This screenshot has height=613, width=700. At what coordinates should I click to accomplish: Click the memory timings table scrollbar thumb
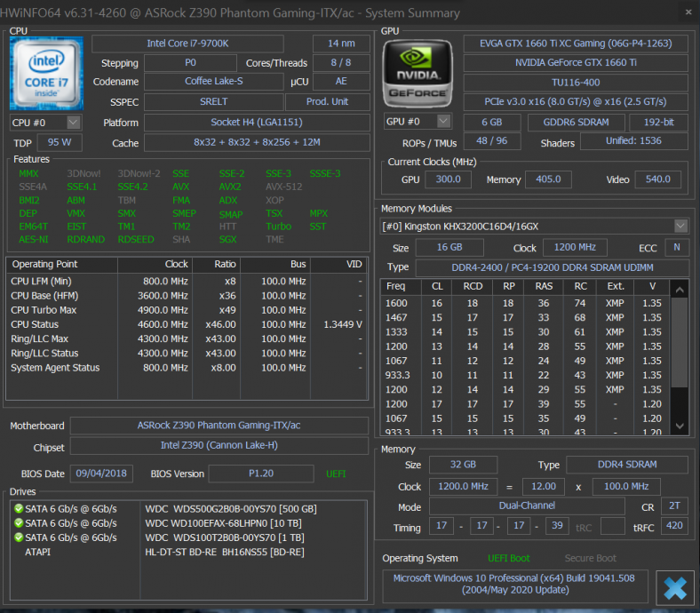click(680, 342)
